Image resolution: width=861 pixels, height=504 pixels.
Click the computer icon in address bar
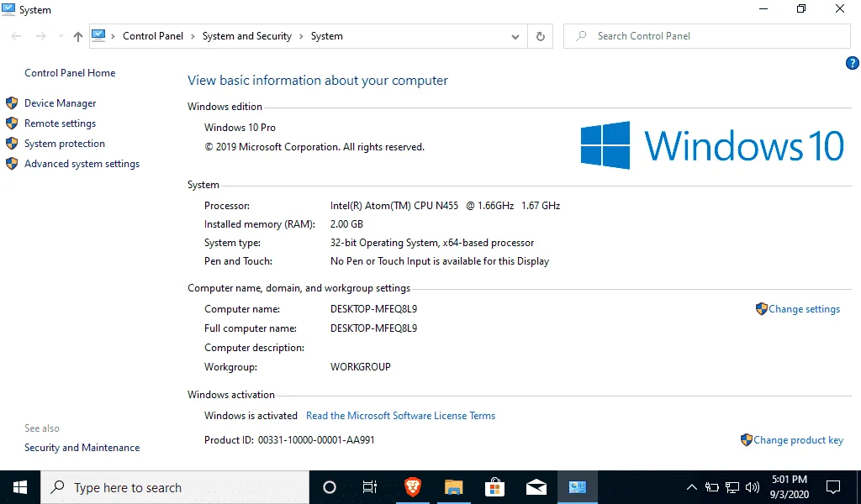[98, 35]
